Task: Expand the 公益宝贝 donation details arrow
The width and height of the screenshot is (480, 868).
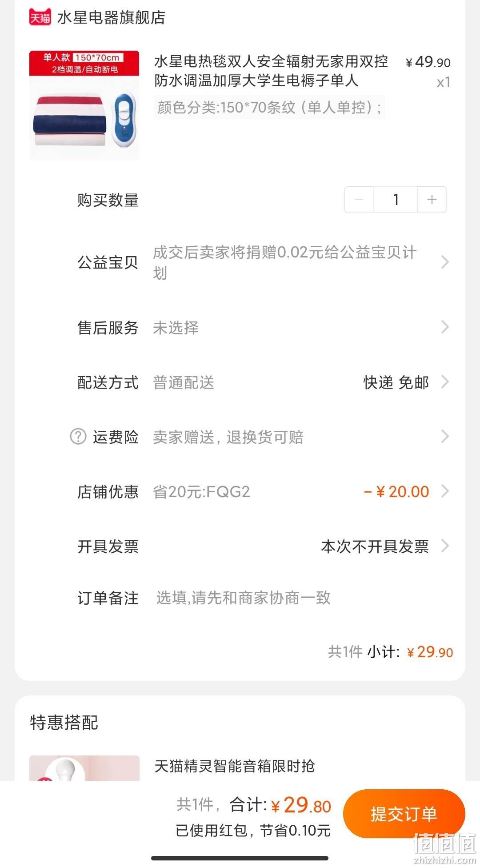Action: (x=445, y=262)
